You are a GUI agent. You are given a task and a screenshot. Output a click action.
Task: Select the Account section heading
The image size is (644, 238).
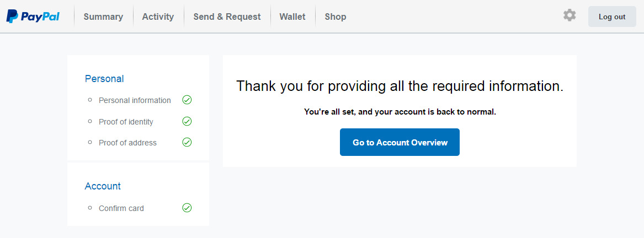pyautogui.click(x=103, y=186)
